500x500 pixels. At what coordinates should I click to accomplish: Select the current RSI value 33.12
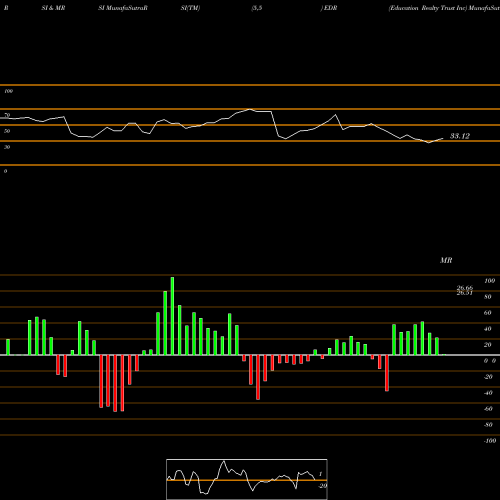[460, 136]
